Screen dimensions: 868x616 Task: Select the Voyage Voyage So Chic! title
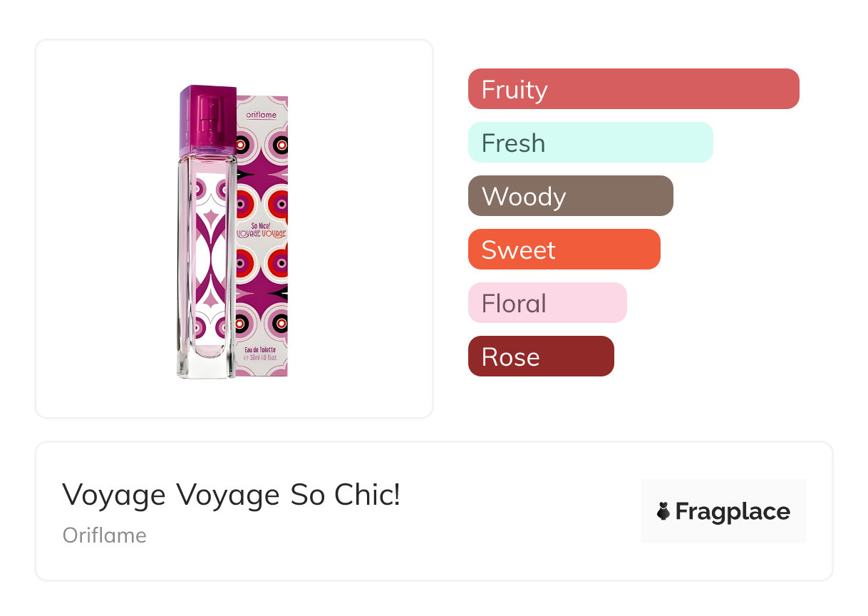[x=231, y=495]
